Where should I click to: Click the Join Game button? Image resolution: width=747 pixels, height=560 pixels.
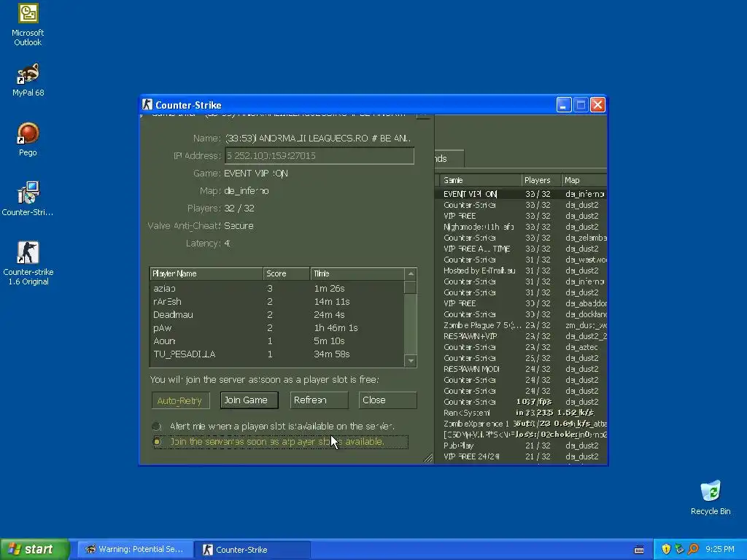pyautogui.click(x=249, y=400)
